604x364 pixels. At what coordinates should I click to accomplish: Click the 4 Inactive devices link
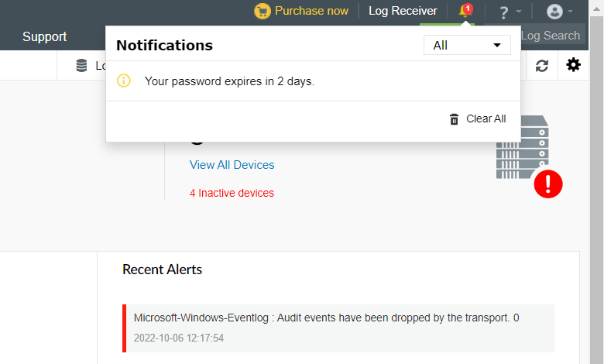pyautogui.click(x=232, y=193)
